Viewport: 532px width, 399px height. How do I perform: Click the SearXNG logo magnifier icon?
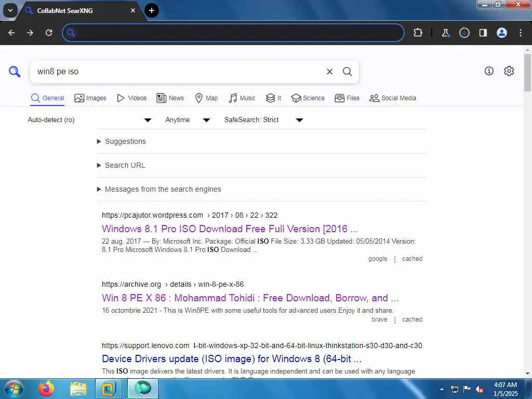15,72
